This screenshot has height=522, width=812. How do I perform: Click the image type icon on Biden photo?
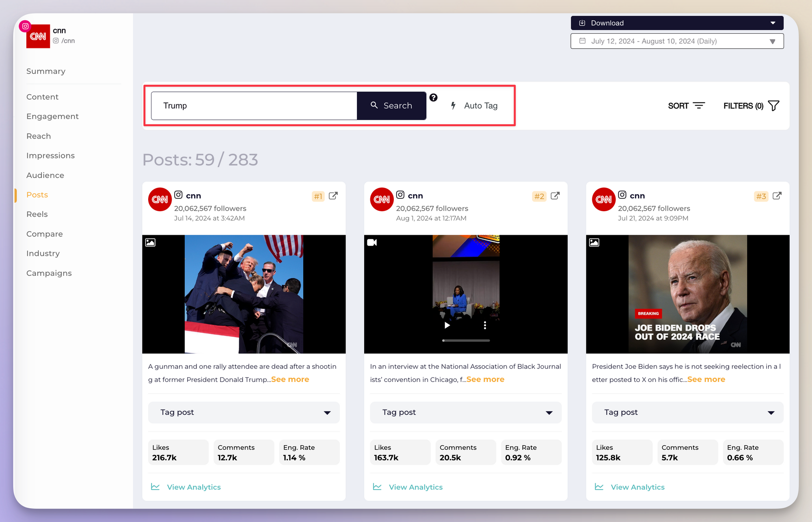[594, 243]
